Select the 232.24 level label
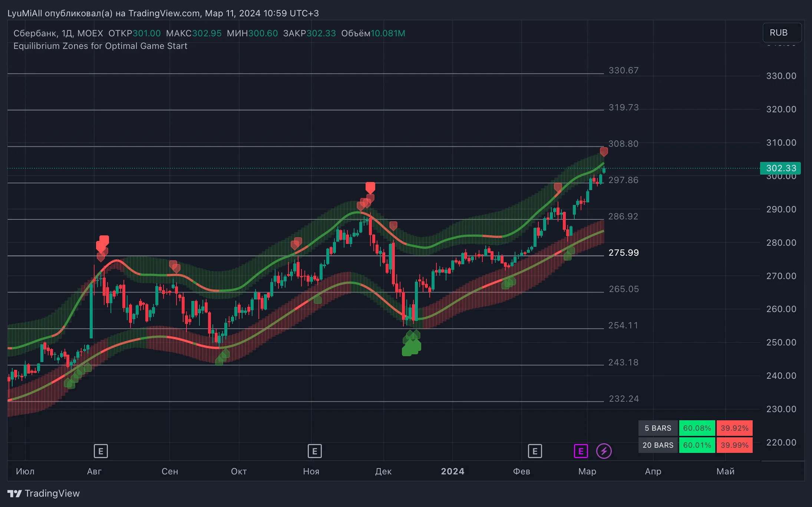 pyautogui.click(x=624, y=399)
